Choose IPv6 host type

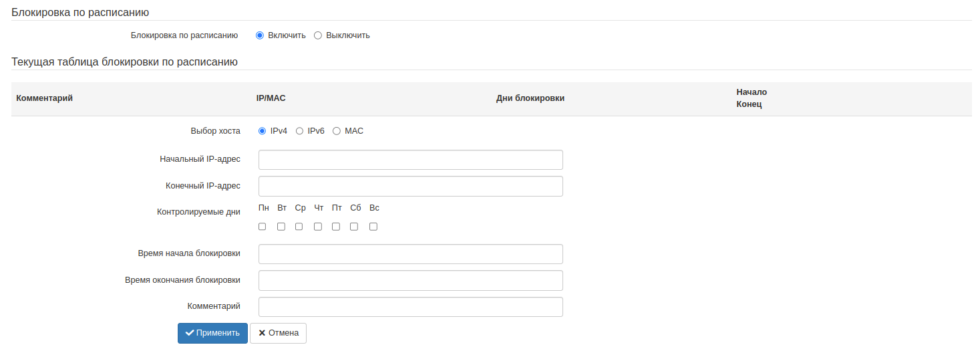(x=299, y=131)
